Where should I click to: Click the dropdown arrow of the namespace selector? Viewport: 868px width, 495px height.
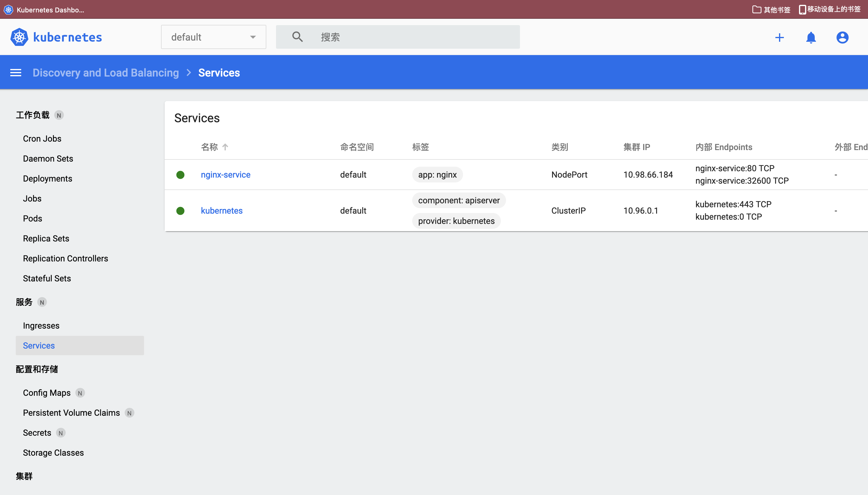(x=253, y=37)
